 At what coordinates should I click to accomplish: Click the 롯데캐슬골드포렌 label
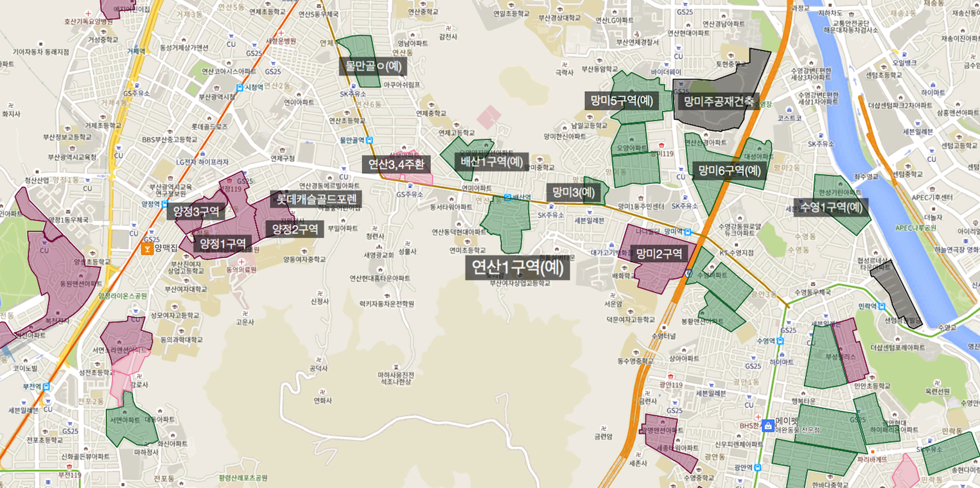(315, 199)
